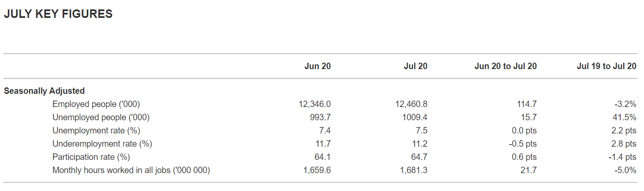Image resolution: width=644 pixels, height=191 pixels.
Task: Click the JULY KEY FIGURES heading
Action: (x=58, y=14)
